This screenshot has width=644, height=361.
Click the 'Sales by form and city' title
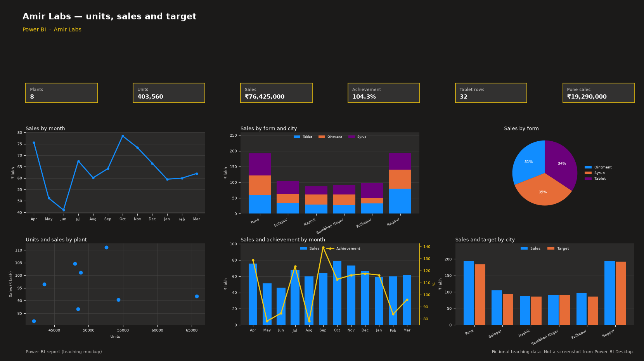(x=268, y=128)
